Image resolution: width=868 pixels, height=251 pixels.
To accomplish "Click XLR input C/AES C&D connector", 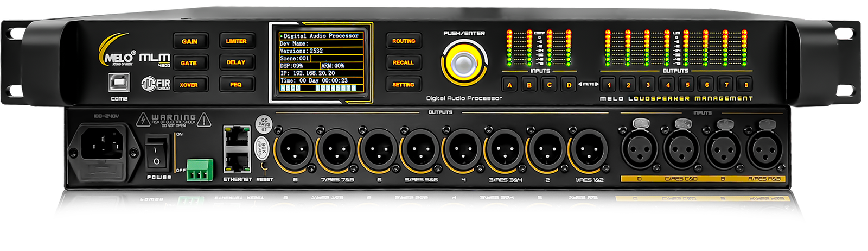I will [x=681, y=150].
